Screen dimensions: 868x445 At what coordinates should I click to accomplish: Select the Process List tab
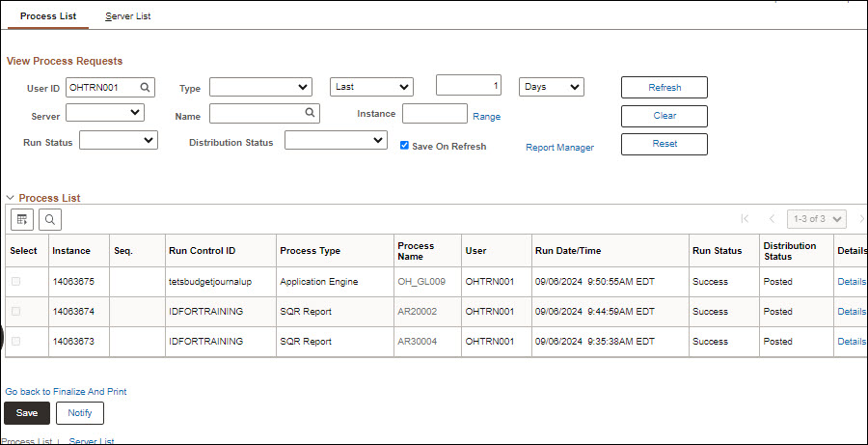[48, 16]
